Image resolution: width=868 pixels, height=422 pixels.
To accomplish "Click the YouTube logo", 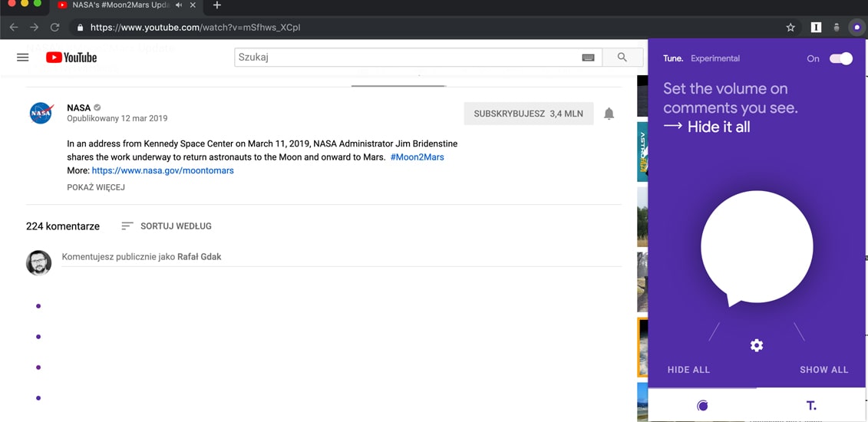I will (71, 57).
